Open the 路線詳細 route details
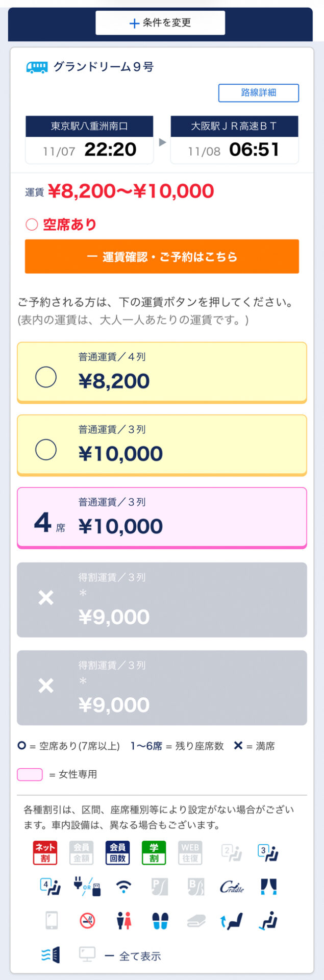This screenshot has width=324, height=980. click(x=258, y=92)
